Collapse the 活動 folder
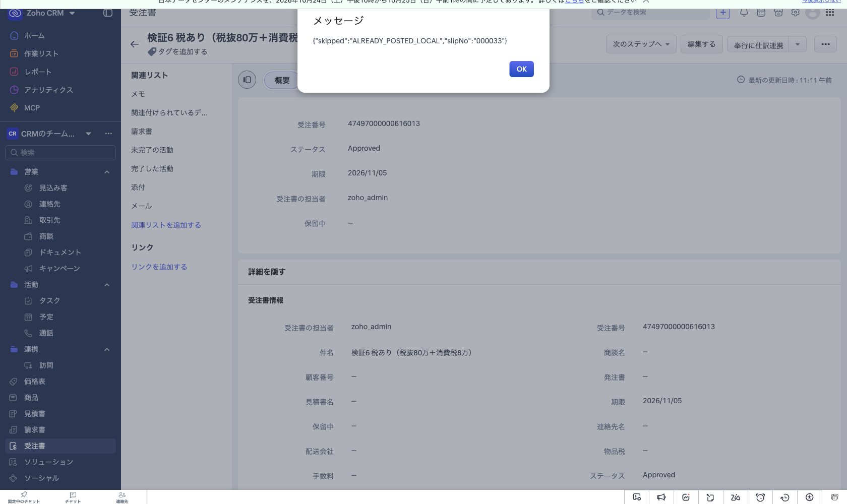The image size is (847, 504). [x=107, y=285]
